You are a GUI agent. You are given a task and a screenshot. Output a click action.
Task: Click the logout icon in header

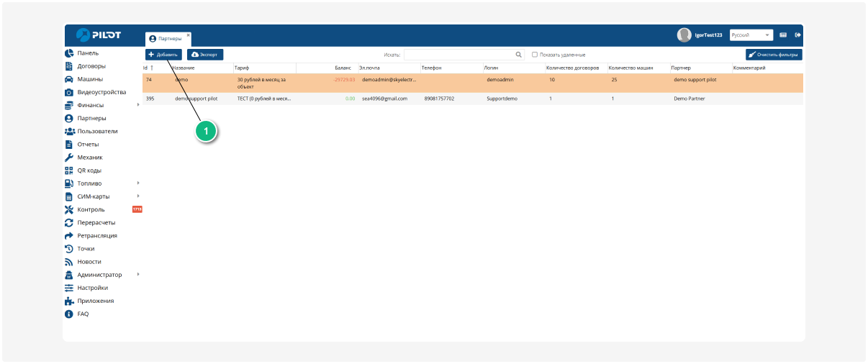pos(797,35)
